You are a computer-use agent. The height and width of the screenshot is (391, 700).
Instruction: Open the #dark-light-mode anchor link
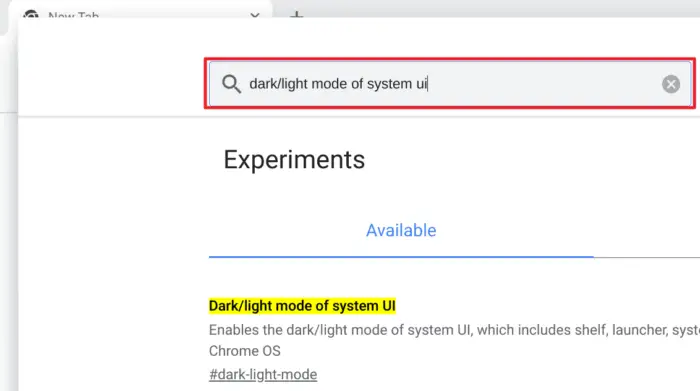tap(263, 374)
